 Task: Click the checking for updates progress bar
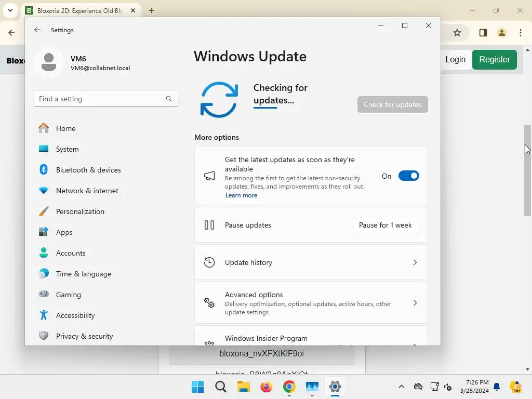(x=265, y=108)
